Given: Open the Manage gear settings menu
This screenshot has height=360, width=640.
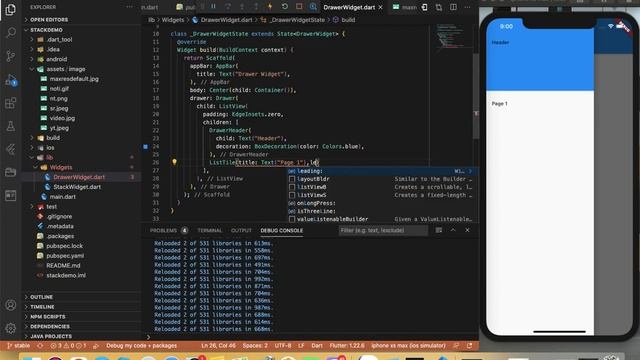Looking at the screenshot, I should point(11,328).
